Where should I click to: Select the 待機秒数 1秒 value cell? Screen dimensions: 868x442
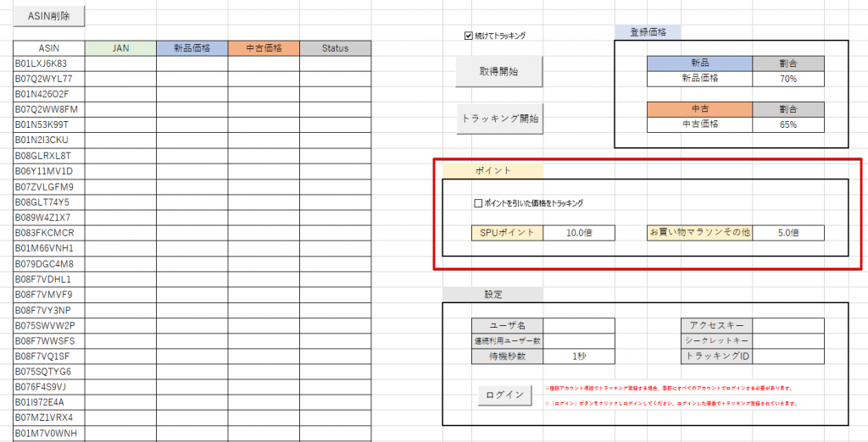(x=580, y=356)
